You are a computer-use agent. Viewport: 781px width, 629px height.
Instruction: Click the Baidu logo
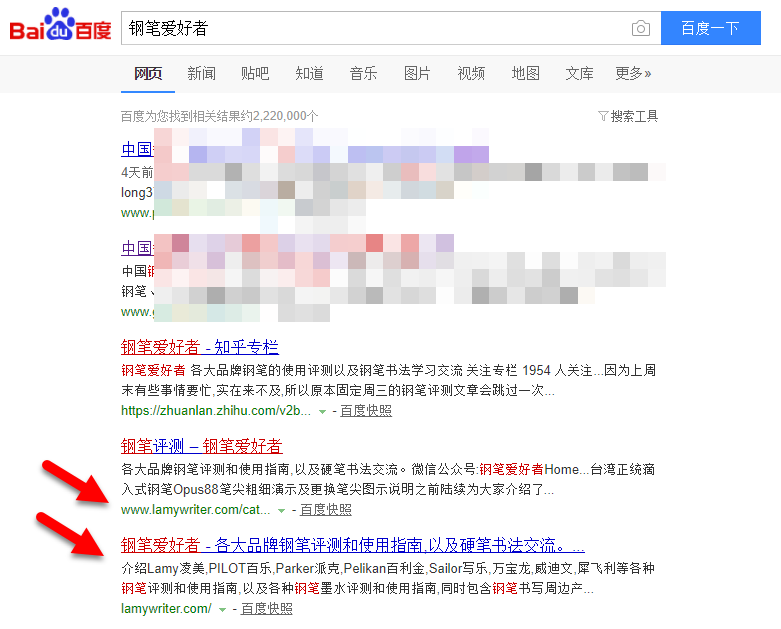coord(60,25)
